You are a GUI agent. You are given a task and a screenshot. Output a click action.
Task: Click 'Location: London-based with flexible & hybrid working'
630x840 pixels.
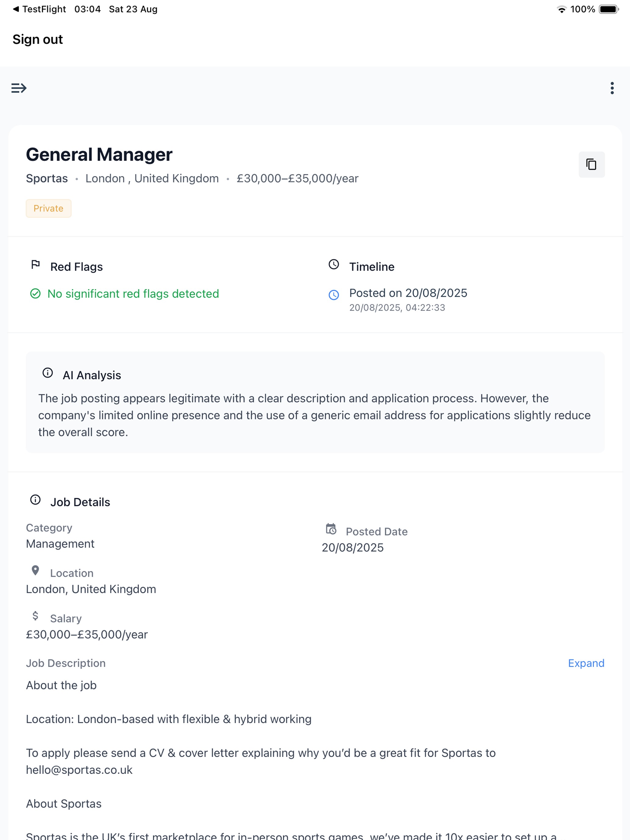[168, 719]
